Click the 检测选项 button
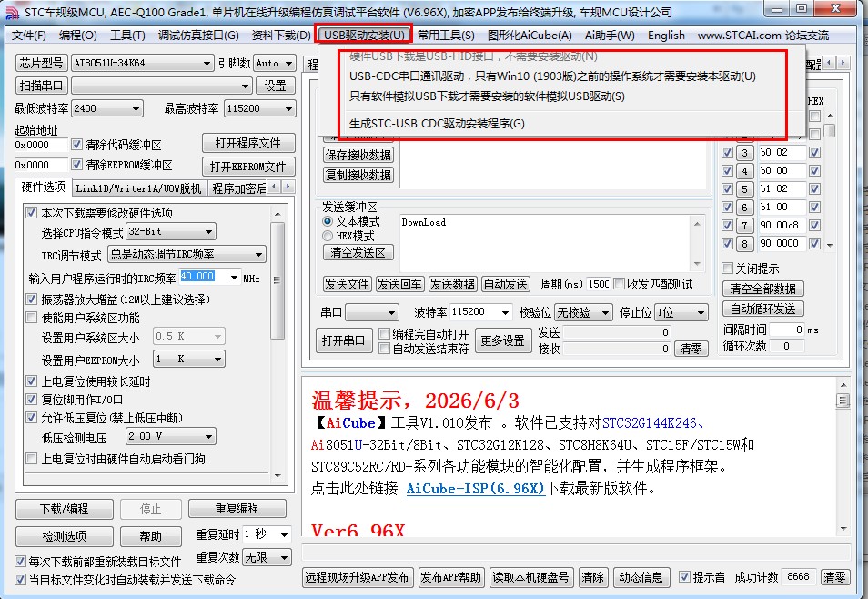The width and height of the screenshot is (868, 599). click(65, 536)
